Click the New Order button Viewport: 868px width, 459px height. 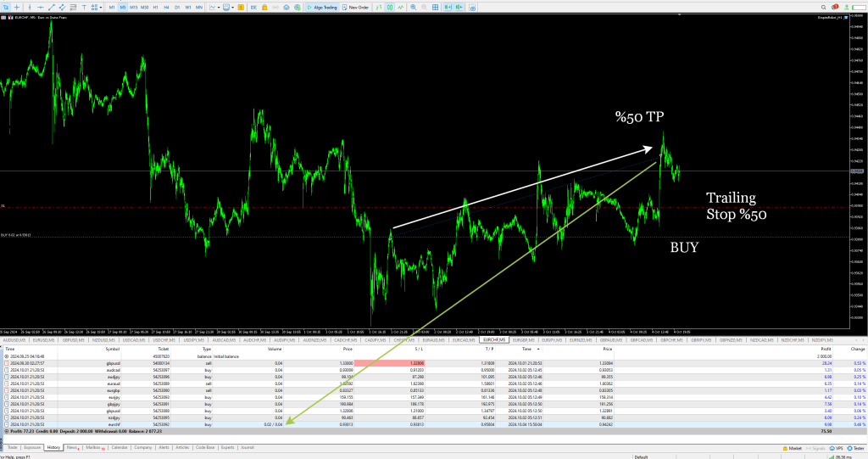coord(356,7)
